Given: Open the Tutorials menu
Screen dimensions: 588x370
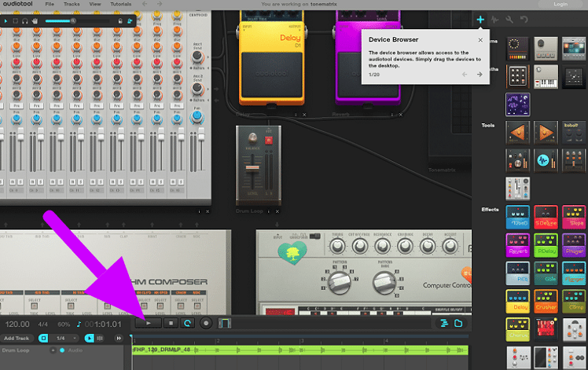Looking at the screenshot, I should 121,4.
